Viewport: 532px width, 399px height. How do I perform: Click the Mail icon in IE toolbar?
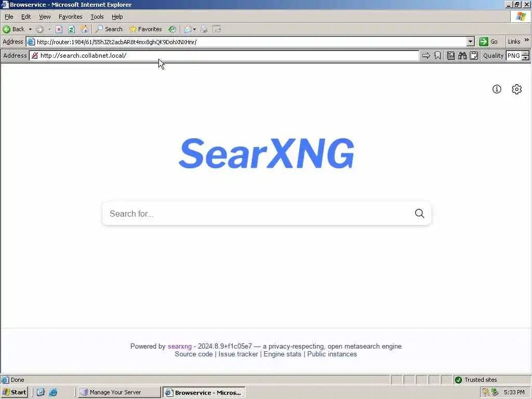click(188, 29)
